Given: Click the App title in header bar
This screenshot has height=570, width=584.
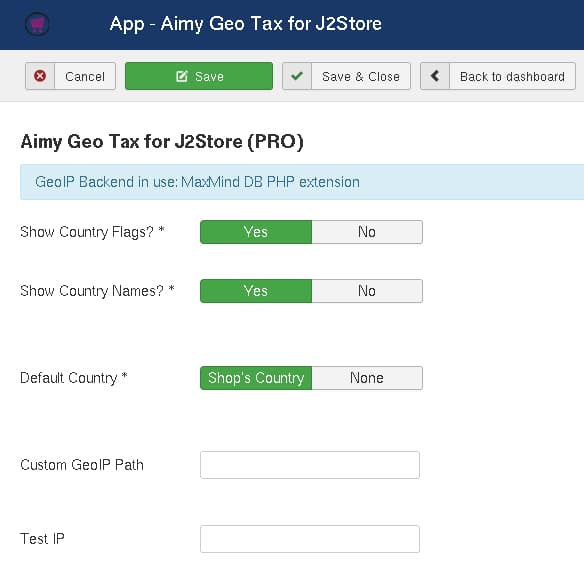Looking at the screenshot, I should coord(246,24).
